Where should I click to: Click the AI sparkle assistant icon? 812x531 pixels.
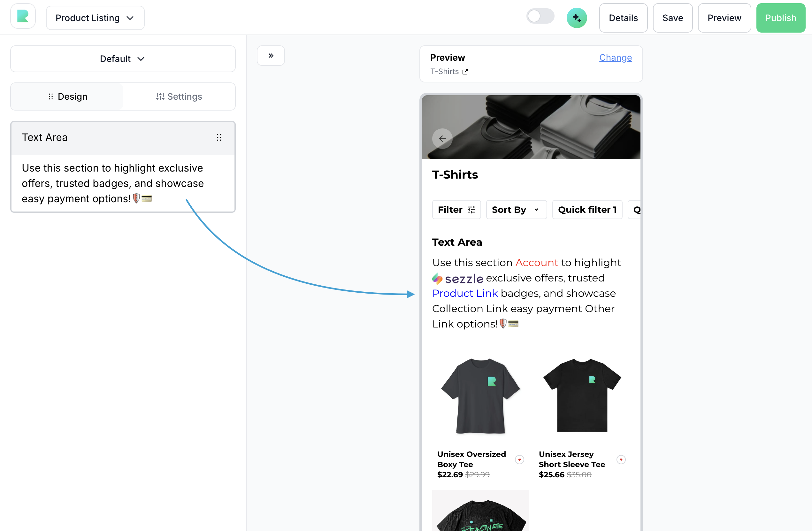[576, 18]
